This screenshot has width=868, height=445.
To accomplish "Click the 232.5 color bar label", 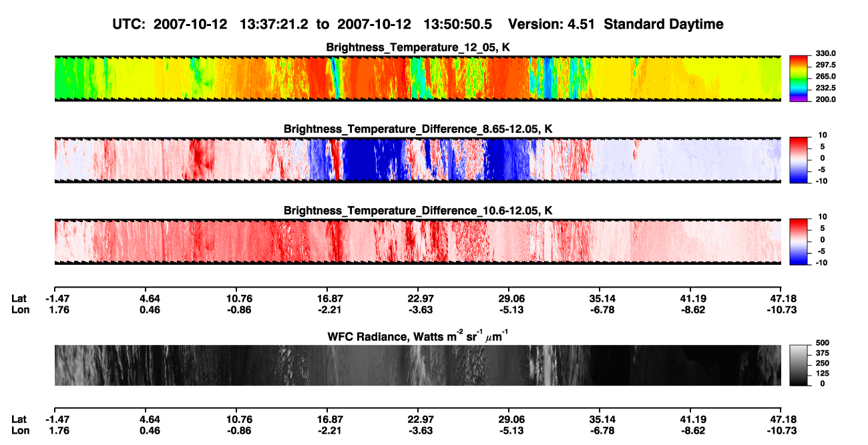I will [x=825, y=88].
